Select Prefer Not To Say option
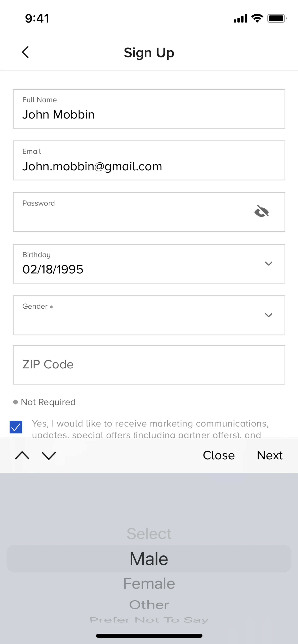This screenshot has height=644, width=298. point(149,620)
